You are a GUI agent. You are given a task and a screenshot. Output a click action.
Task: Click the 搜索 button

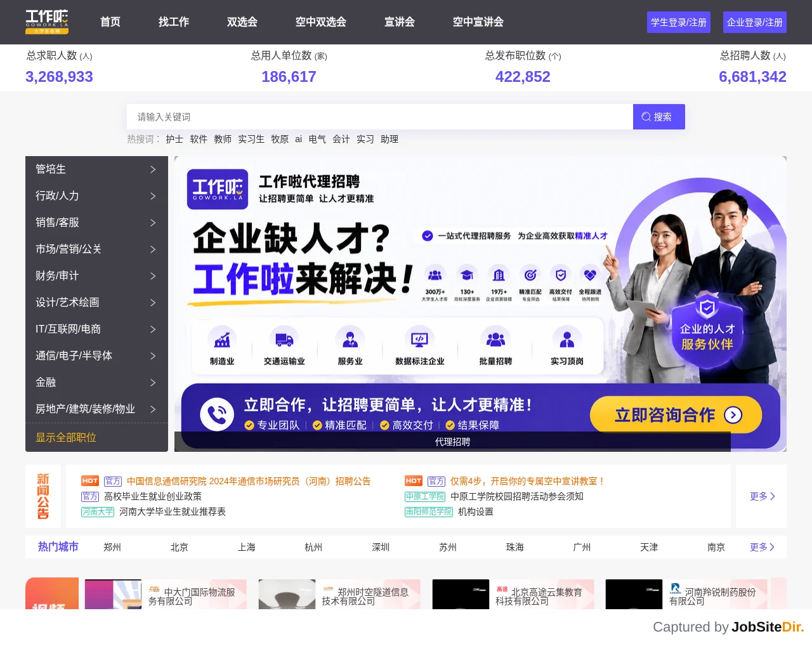pyautogui.click(x=659, y=117)
